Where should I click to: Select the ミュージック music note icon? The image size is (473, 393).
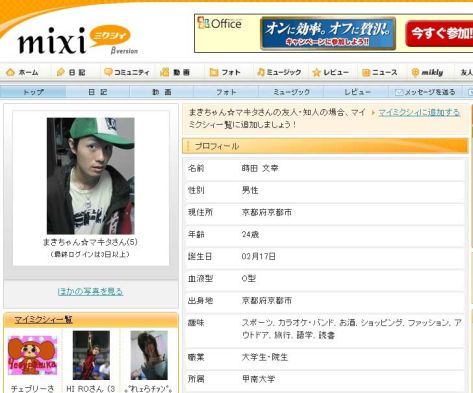pos(261,72)
